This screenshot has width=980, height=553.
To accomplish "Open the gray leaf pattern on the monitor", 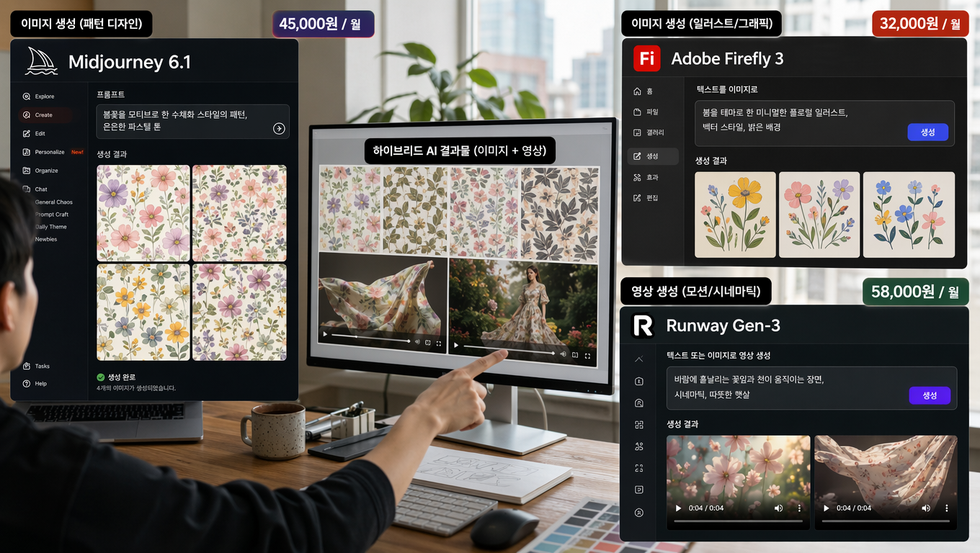I will (559, 215).
